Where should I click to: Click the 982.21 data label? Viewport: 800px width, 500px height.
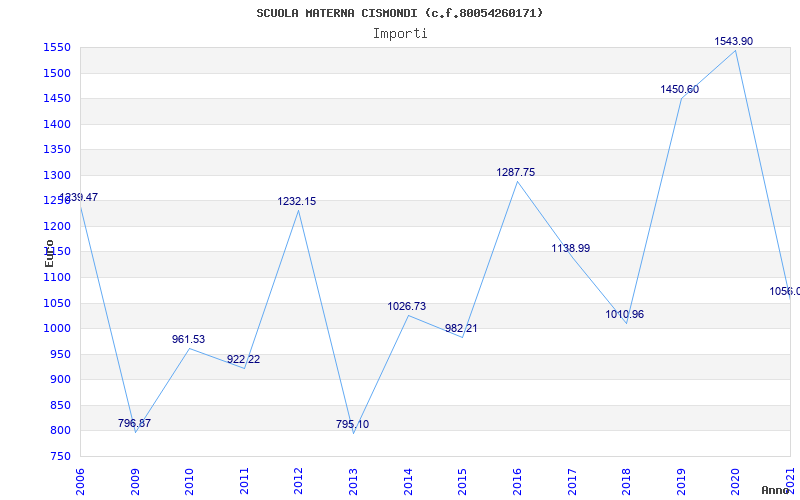point(461,328)
